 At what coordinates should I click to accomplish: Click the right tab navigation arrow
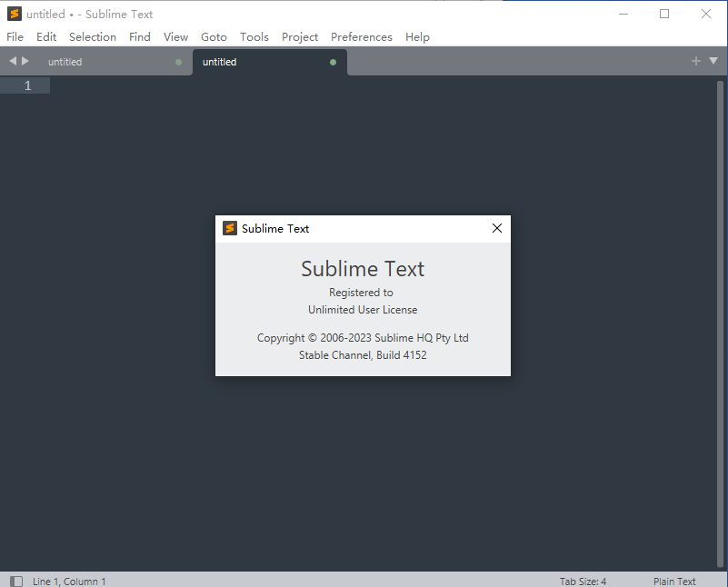click(x=25, y=61)
